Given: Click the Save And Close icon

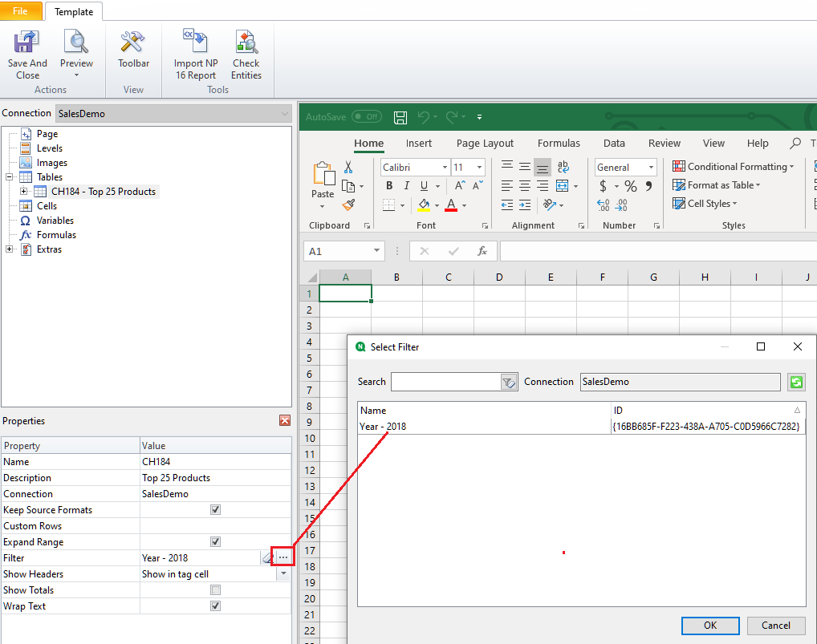Looking at the screenshot, I should pyautogui.click(x=27, y=43).
